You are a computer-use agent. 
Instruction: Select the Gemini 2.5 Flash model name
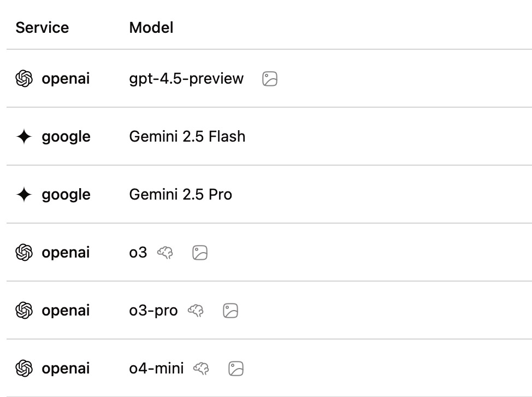187,137
